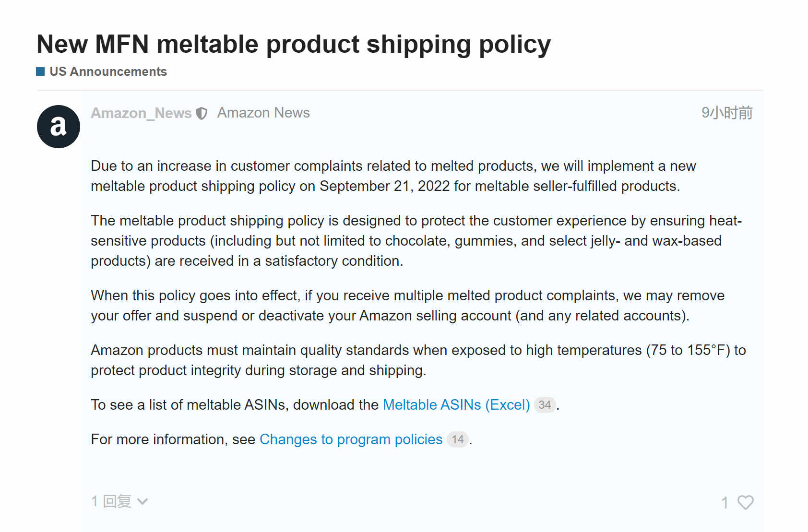Click the Amazon News user title

pos(263,113)
